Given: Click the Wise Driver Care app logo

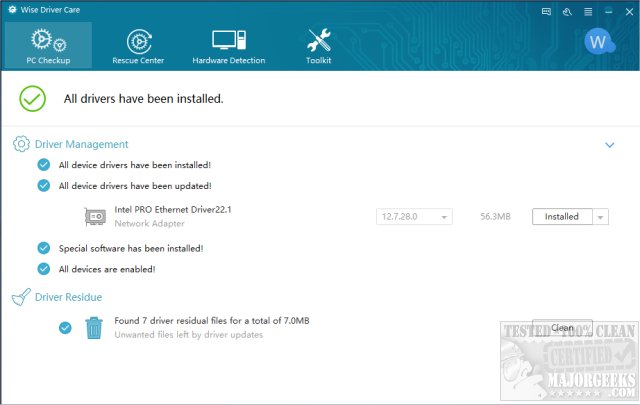Looking at the screenshot, I should coord(12,10).
